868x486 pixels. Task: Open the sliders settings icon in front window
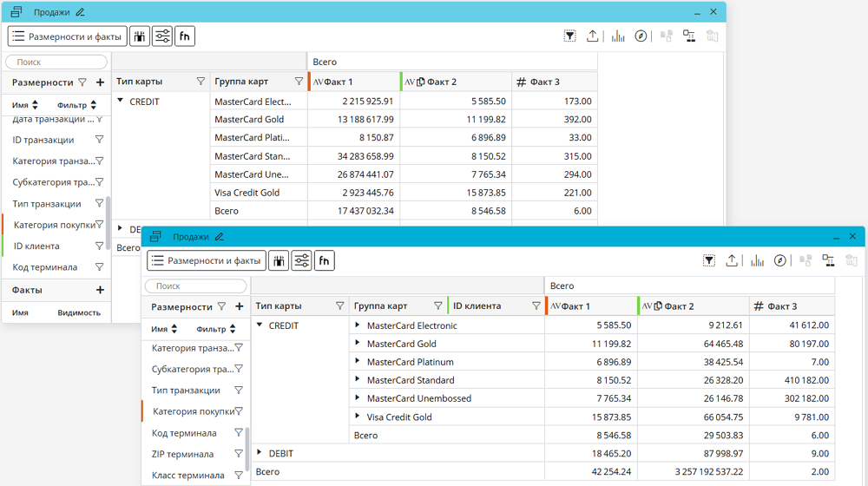click(x=301, y=260)
